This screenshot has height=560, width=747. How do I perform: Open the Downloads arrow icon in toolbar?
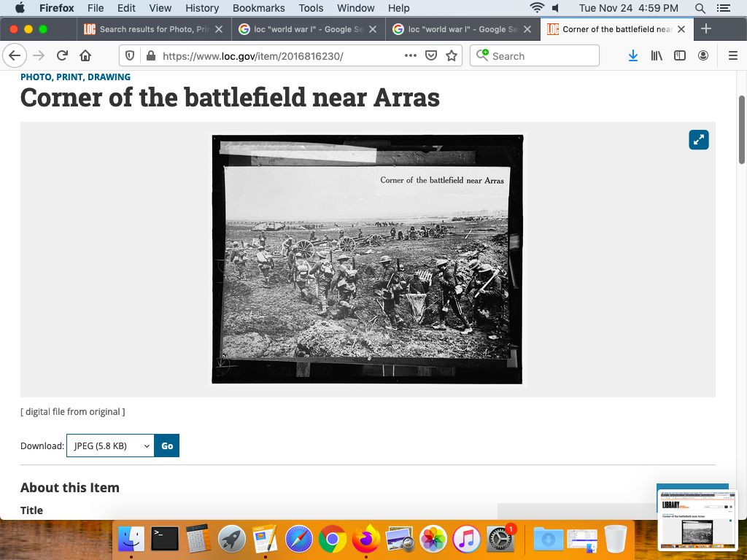point(633,56)
